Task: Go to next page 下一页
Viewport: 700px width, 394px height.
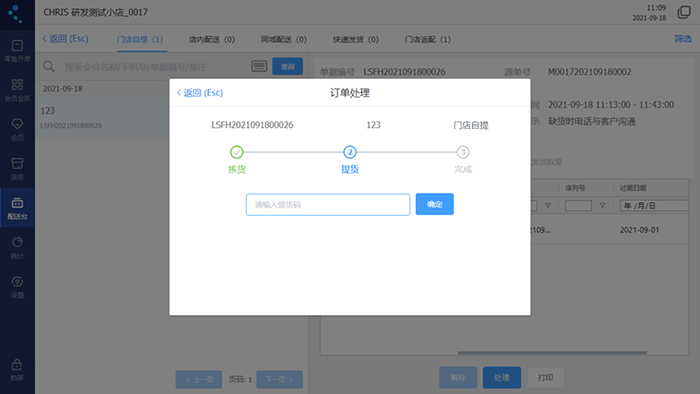Action: [x=279, y=379]
